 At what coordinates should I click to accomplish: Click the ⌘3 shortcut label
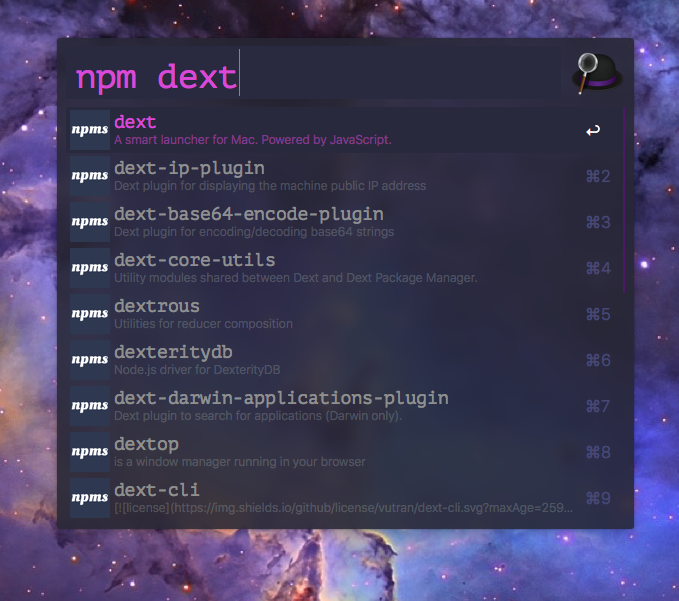[x=598, y=222]
